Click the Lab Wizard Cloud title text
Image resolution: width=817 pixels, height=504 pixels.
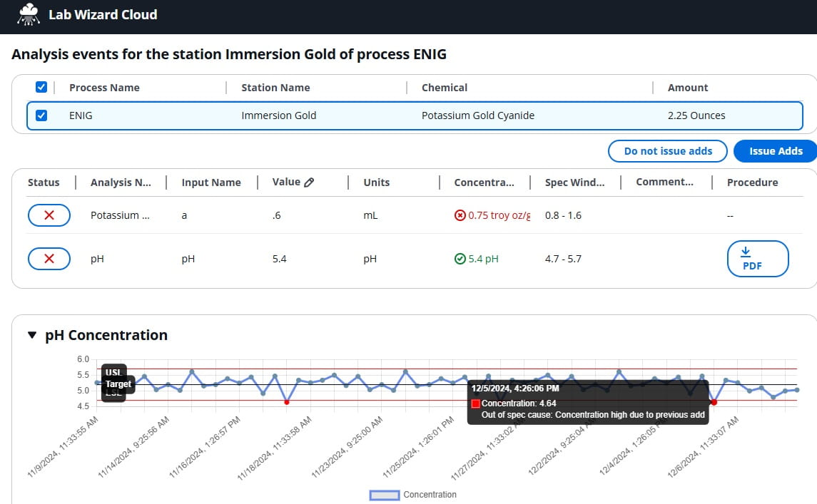click(103, 14)
